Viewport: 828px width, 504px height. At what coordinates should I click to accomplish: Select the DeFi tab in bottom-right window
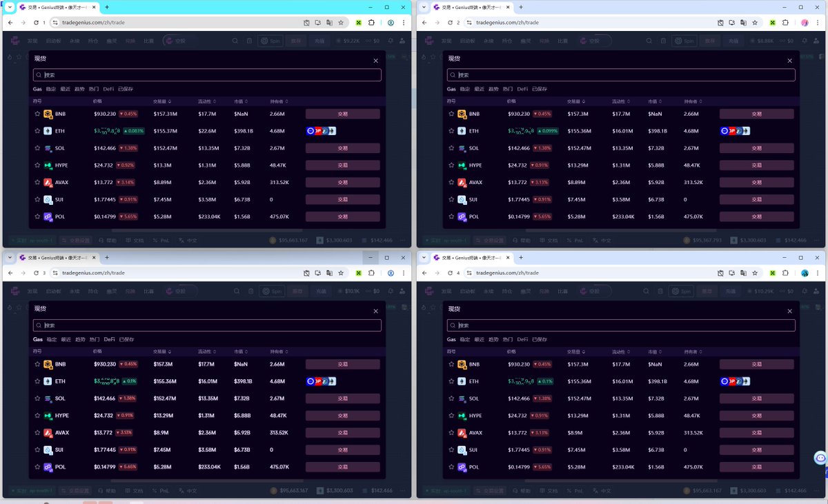522,339
